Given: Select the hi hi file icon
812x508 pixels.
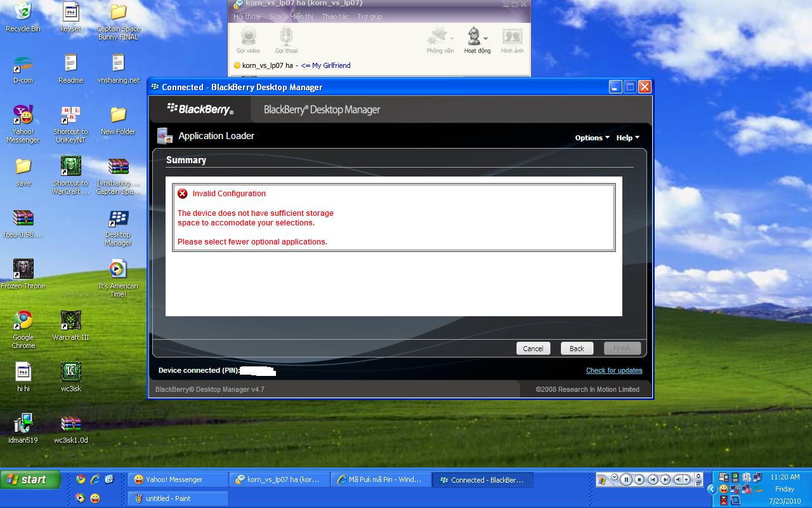Looking at the screenshot, I should (x=23, y=377).
